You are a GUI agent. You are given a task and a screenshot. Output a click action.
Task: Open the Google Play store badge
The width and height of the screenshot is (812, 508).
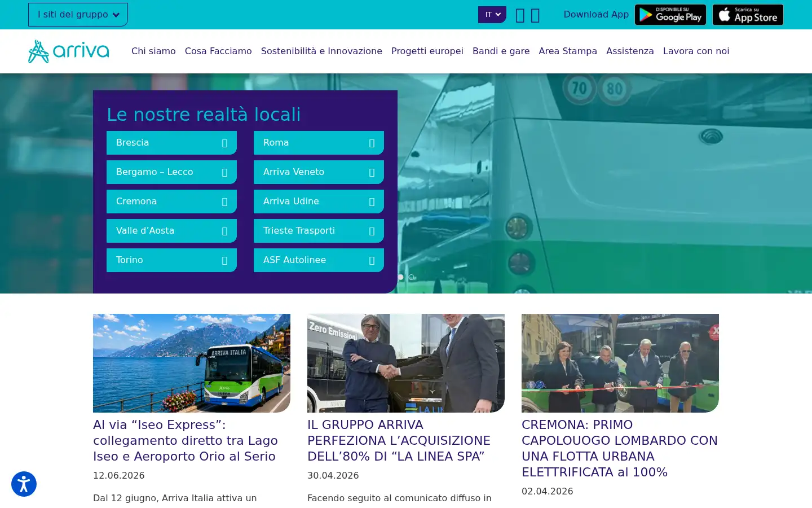tap(670, 15)
